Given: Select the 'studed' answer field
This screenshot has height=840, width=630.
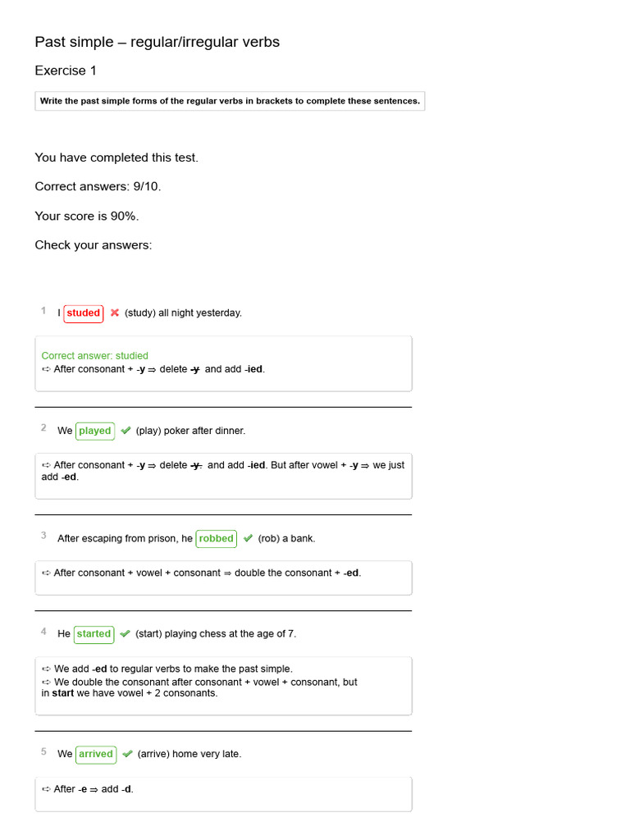Looking at the screenshot, I should (x=84, y=313).
